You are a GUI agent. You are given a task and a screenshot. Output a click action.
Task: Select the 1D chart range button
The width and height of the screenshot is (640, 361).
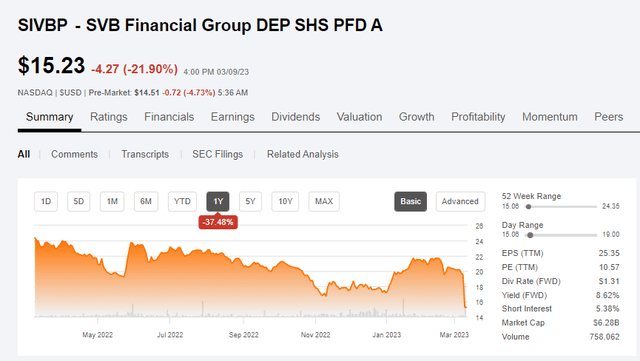pos(46,201)
